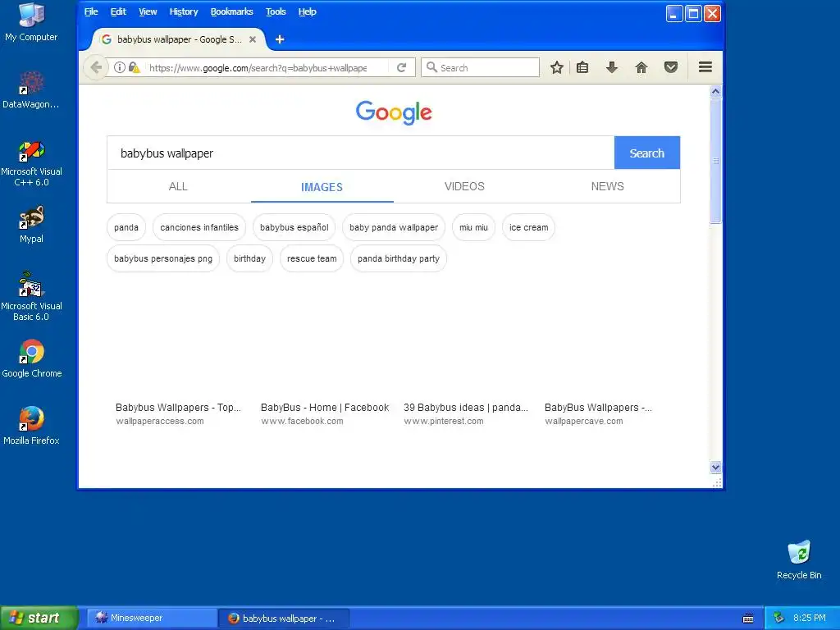Open Babybus Wallpapers wallpaperaccess.com result
The image size is (840, 630).
pyautogui.click(x=178, y=408)
